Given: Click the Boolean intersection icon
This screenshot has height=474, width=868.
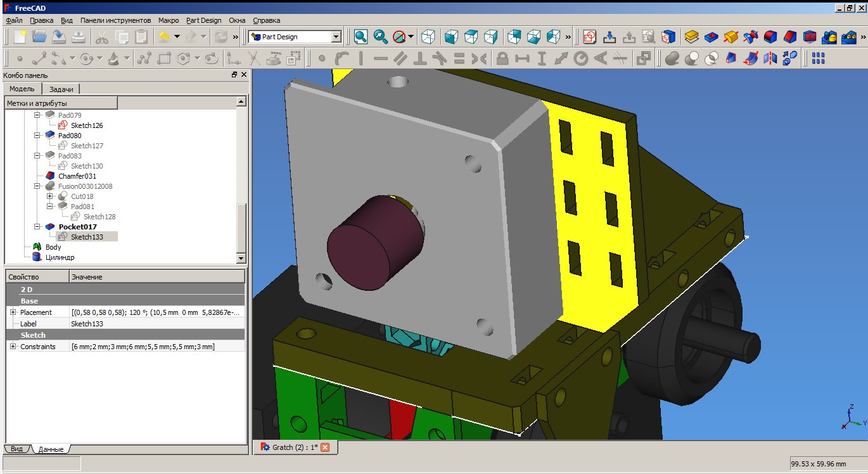Looking at the screenshot, I should 712,58.
